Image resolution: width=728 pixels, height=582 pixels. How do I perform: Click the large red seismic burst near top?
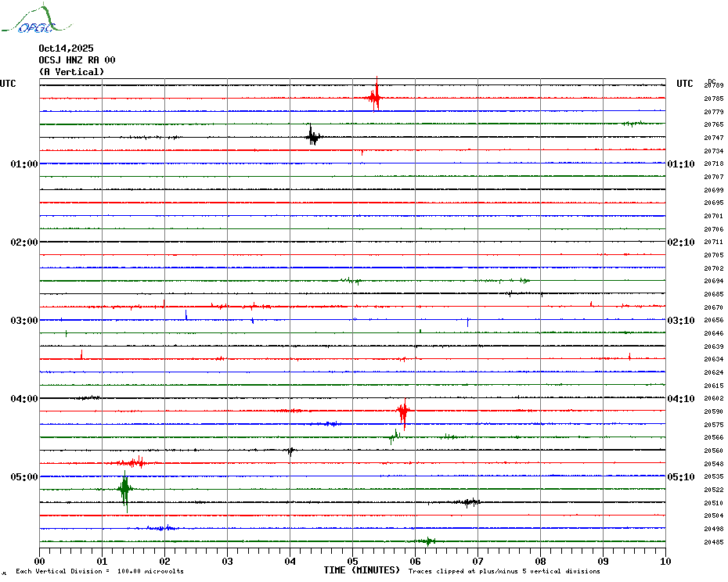coord(375,98)
